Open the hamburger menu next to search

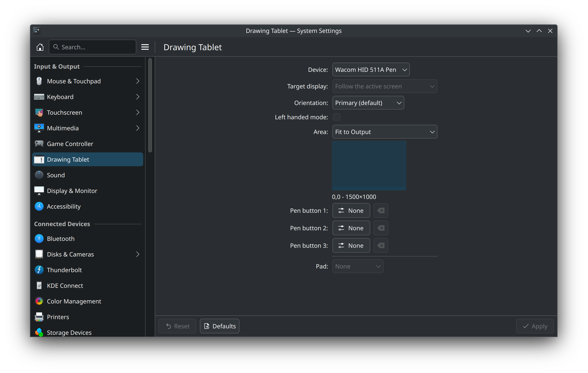coord(145,47)
